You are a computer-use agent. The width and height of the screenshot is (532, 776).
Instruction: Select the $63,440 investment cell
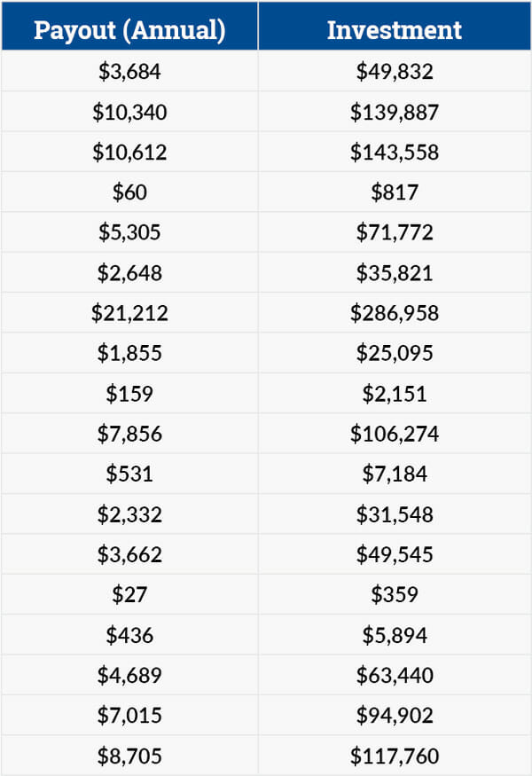click(395, 675)
